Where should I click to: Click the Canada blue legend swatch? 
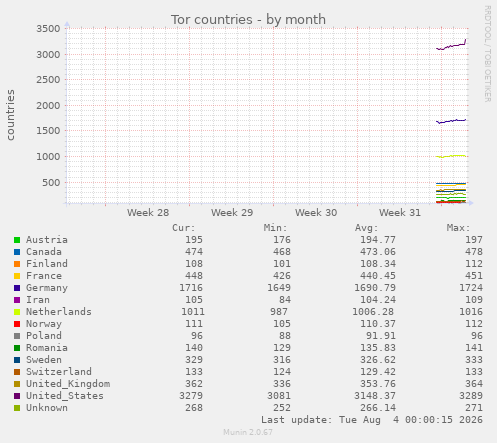[x=17, y=252]
